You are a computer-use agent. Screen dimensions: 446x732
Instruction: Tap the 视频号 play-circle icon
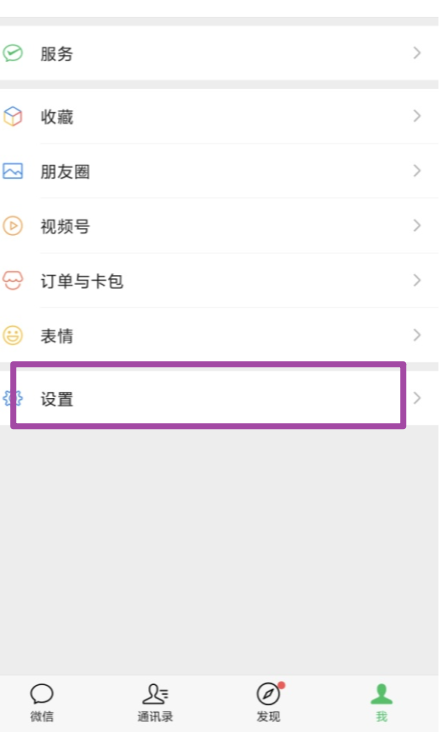pyautogui.click(x=13, y=226)
